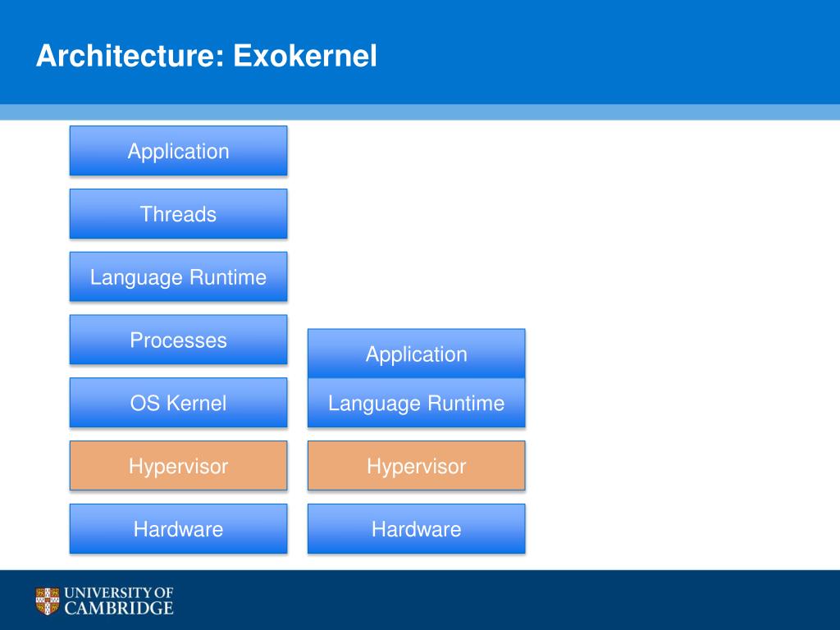Viewport: 840px width, 630px height.
Task: Select the Threads box
Action: [x=178, y=214]
